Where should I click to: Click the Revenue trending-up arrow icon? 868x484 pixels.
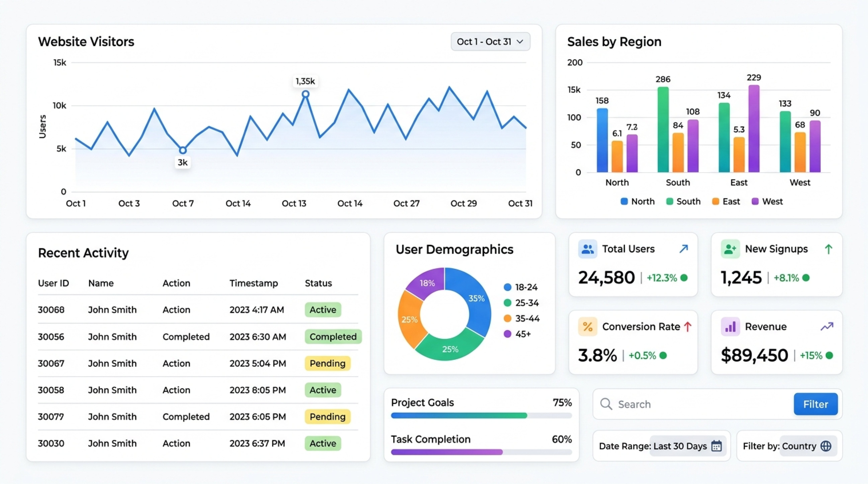coord(827,326)
